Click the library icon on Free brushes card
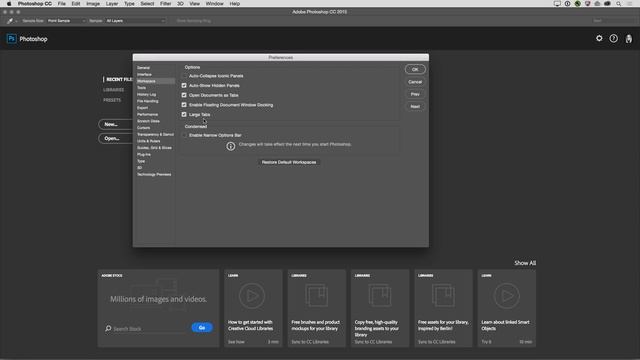This screenshot has height=360, width=640. click(316, 295)
